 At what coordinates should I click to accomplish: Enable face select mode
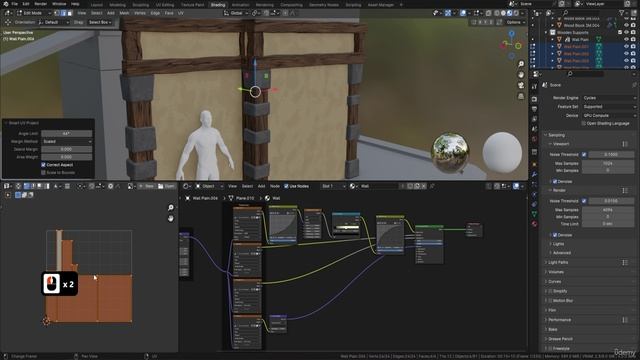[x=69, y=13]
